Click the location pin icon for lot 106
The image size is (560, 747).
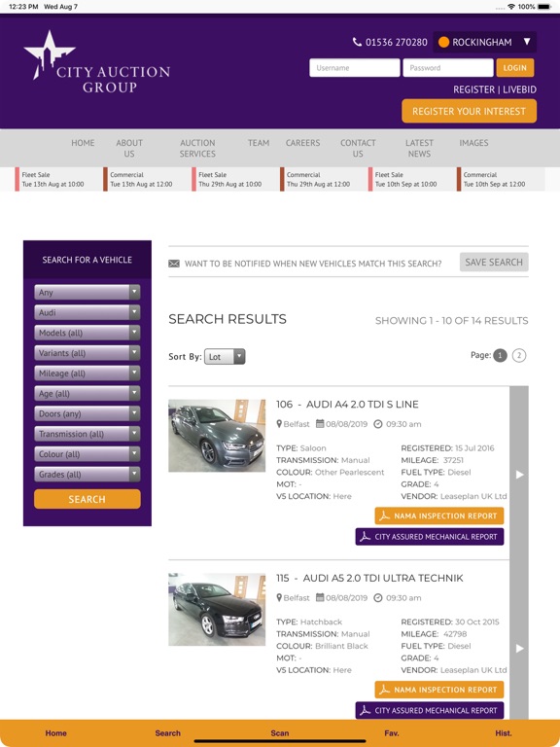tap(279, 423)
